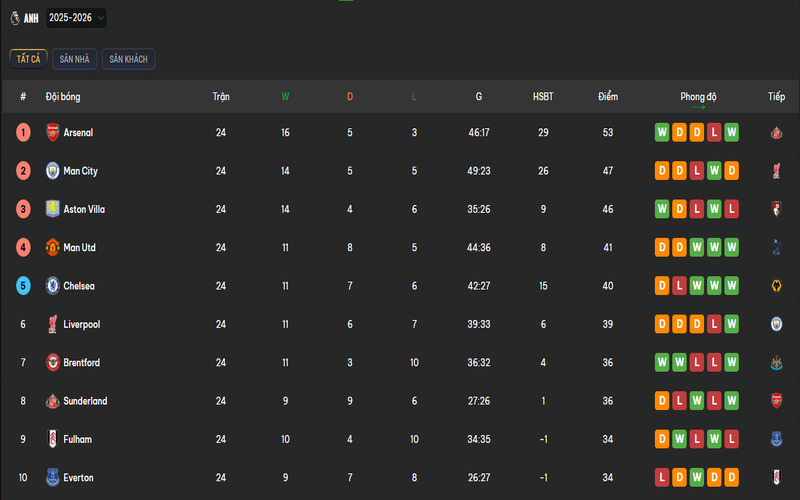Viewport: 800px width, 500px height.
Task: Click next-opponent crest in Fulham row
Action: (x=775, y=439)
